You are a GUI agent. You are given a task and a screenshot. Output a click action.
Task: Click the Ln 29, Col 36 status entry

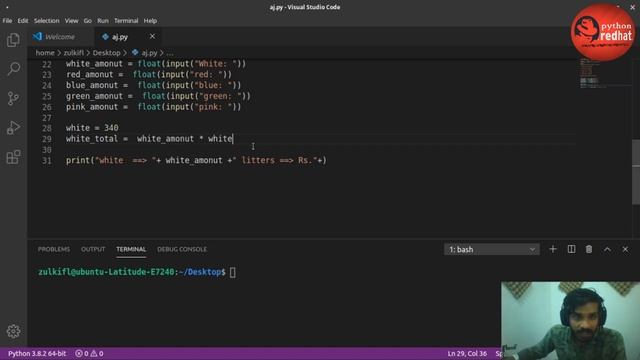(x=467, y=353)
